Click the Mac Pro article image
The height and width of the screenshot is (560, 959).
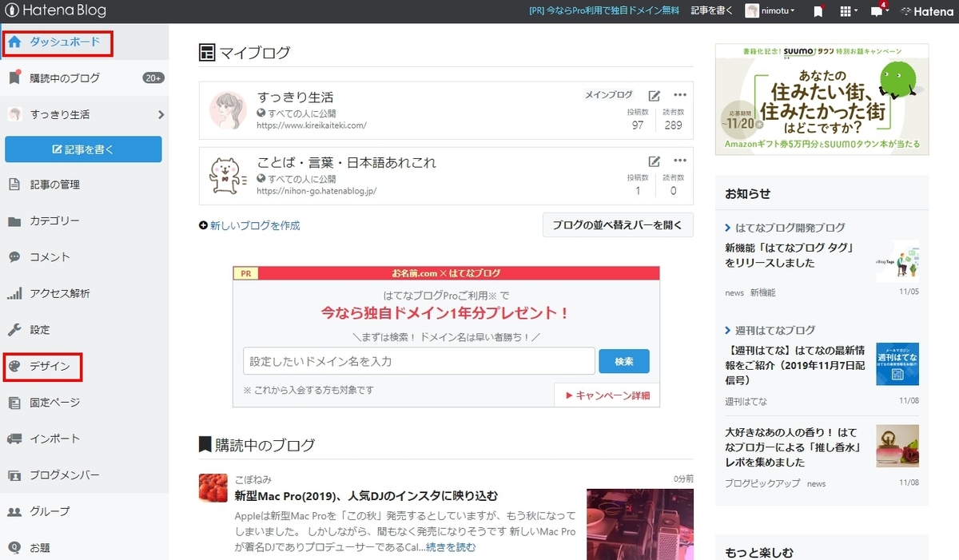(x=639, y=524)
